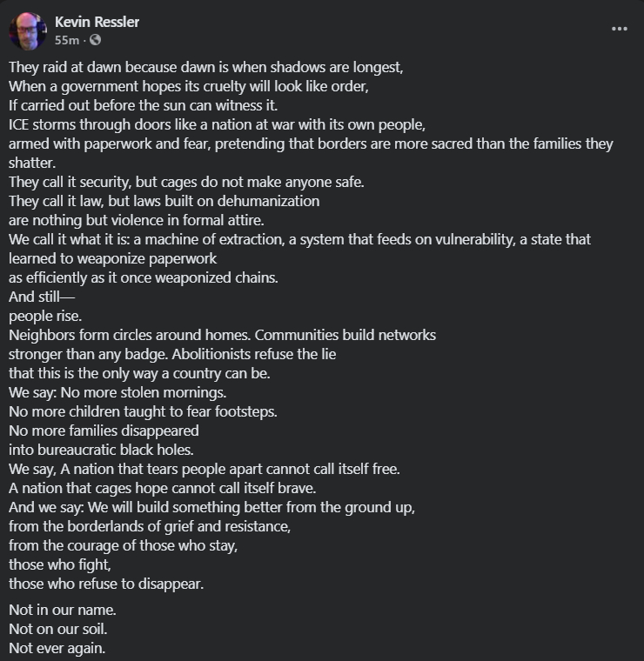Click the globe audience privacy icon
The height and width of the screenshot is (661, 644).
95,40
